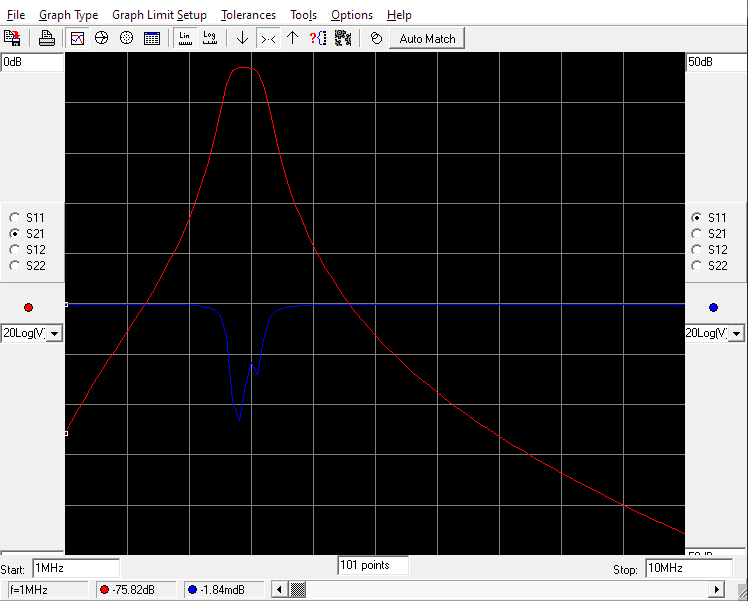Click the Start frequency input field

click(x=75, y=568)
